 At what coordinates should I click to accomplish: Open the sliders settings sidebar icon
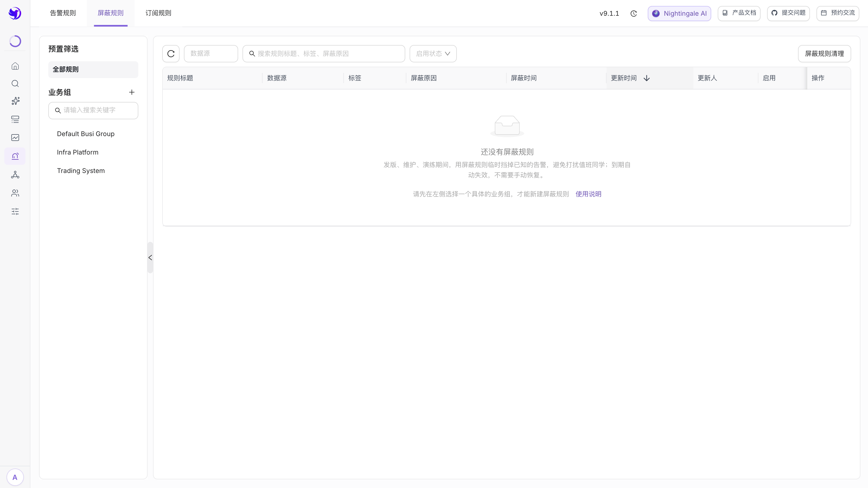coord(15,211)
